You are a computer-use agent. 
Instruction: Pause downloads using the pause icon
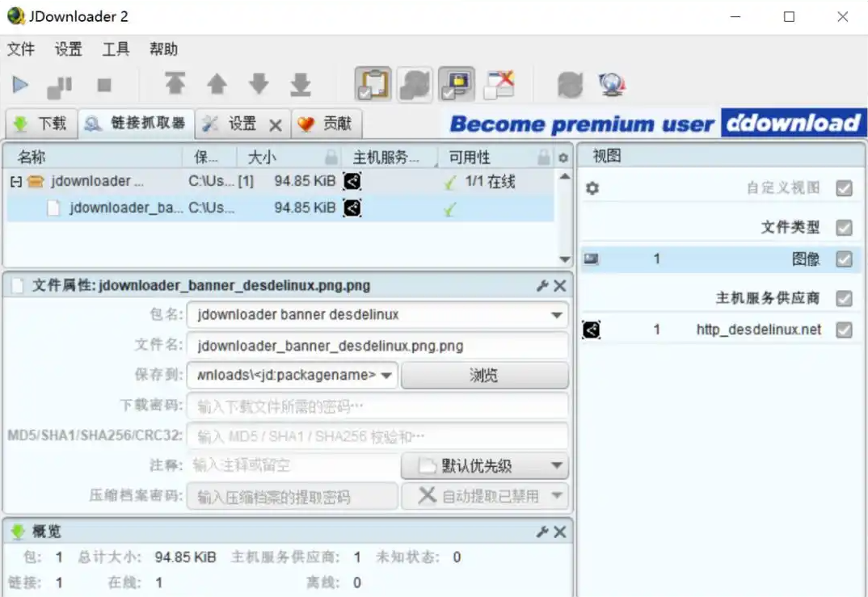click(60, 86)
